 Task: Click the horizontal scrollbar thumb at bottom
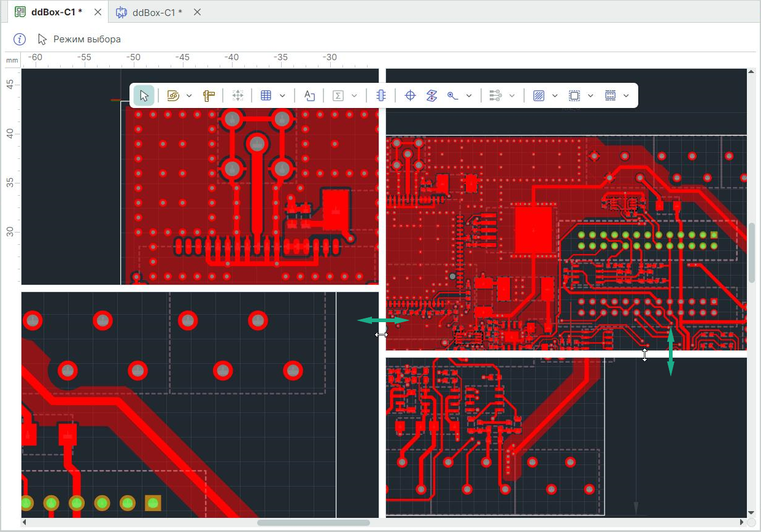point(313,523)
